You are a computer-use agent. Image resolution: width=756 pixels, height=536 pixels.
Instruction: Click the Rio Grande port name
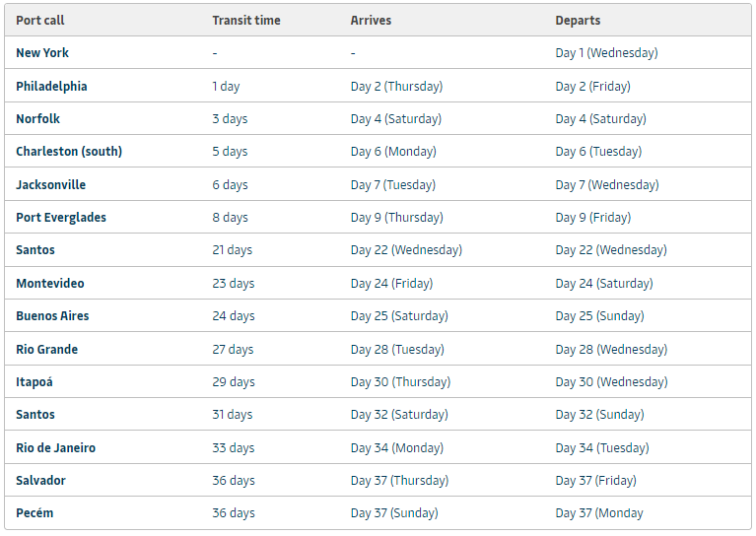(x=47, y=350)
